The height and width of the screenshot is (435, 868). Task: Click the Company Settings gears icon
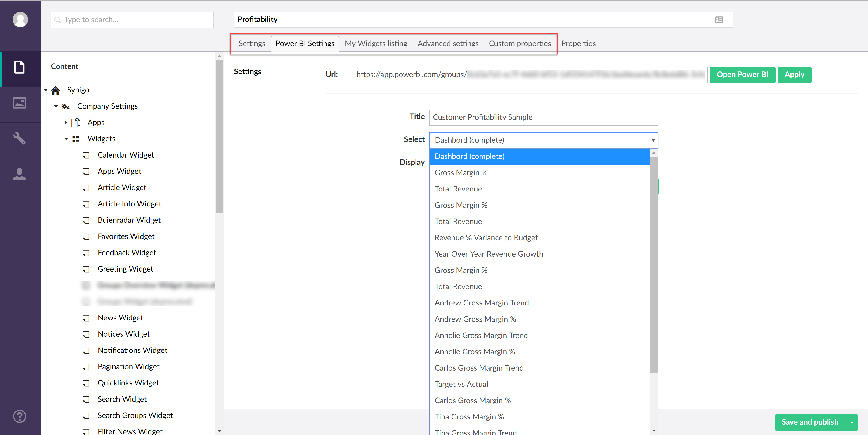[x=66, y=106]
